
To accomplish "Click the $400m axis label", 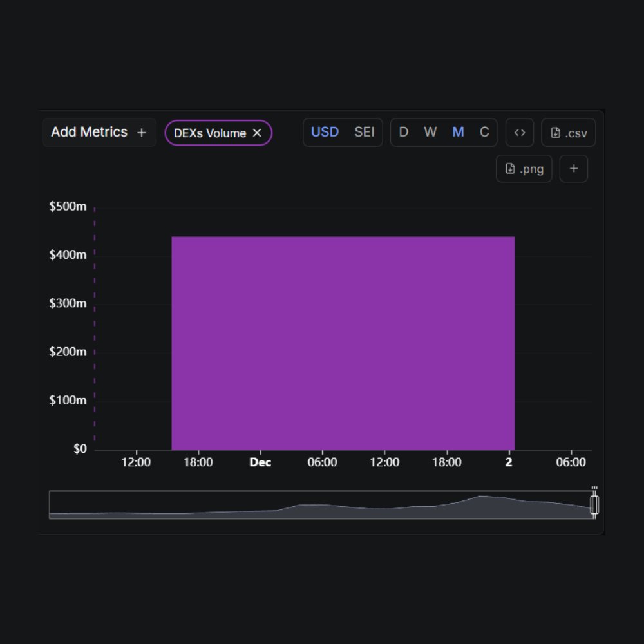I will 68,254.
